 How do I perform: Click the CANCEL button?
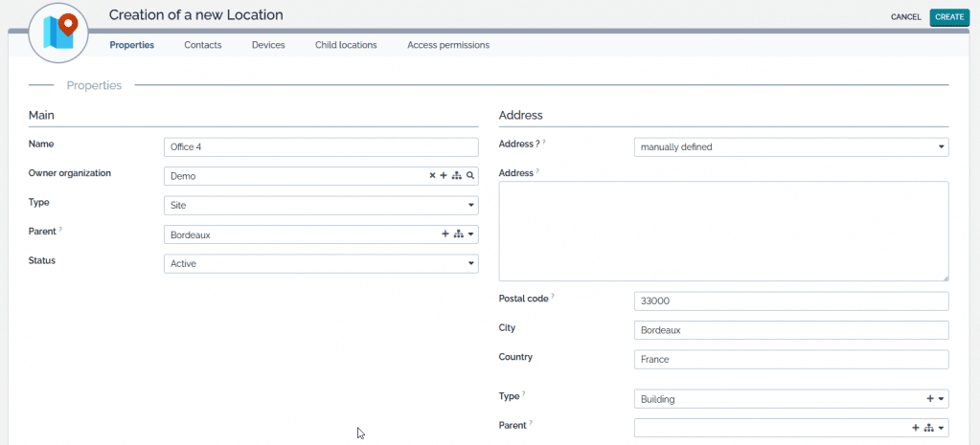[905, 17]
